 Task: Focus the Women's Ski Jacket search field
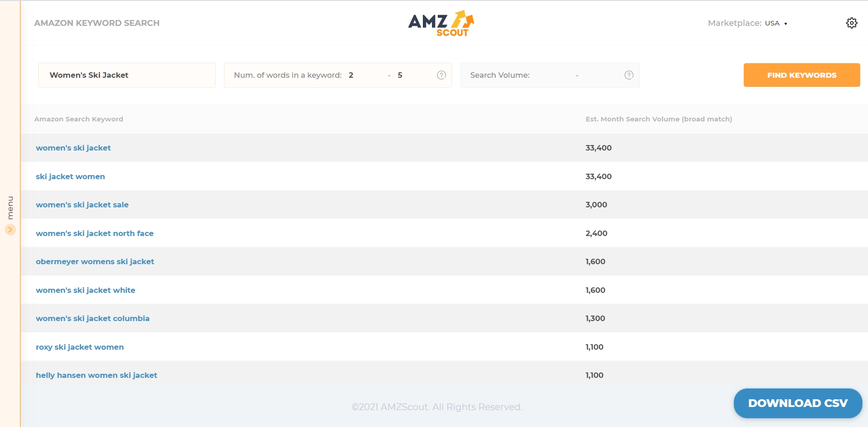[127, 75]
